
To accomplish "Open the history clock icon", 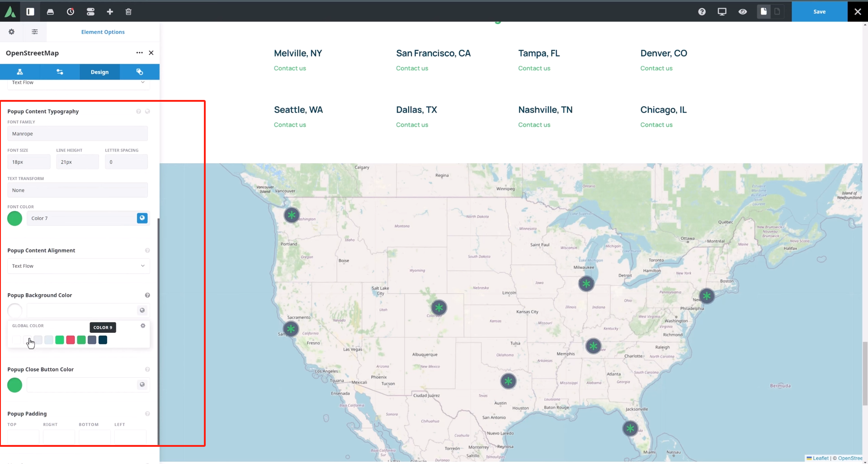I will [71, 12].
